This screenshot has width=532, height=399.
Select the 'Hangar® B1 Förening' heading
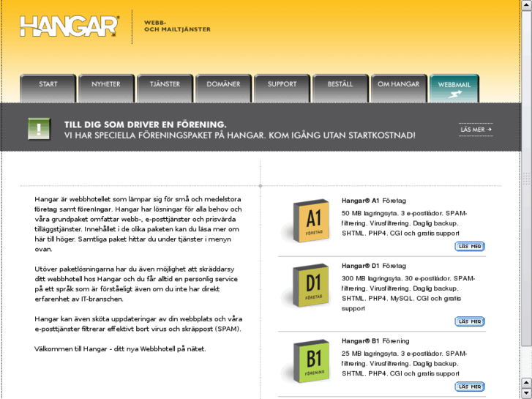pos(375,341)
